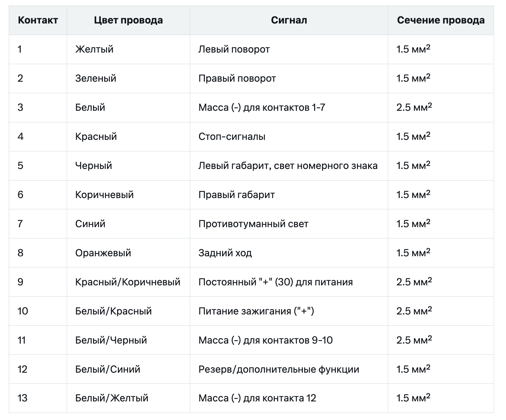Viewport: 506px width, 420px height.
Task: Click the "Сигнал" column header
Action: (x=289, y=20)
